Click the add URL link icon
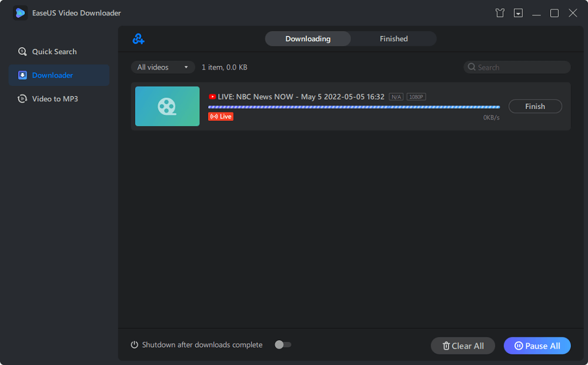This screenshot has height=365, width=588. click(x=138, y=39)
